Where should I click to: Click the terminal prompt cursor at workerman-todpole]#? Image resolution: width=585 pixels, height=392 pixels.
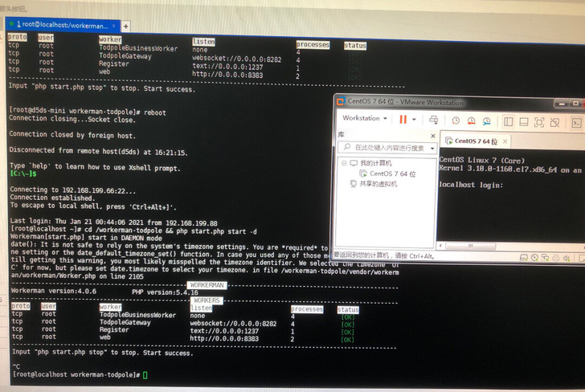pos(145,375)
